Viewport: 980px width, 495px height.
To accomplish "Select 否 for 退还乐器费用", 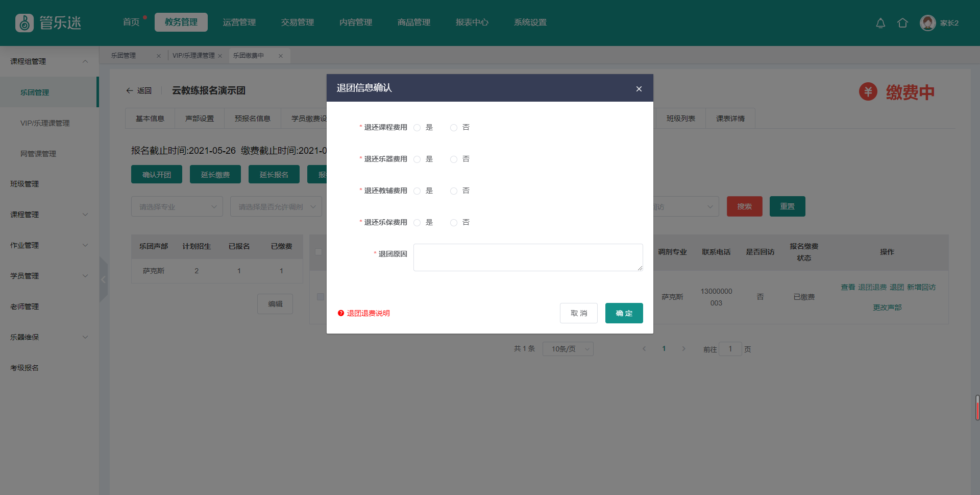I will point(454,159).
